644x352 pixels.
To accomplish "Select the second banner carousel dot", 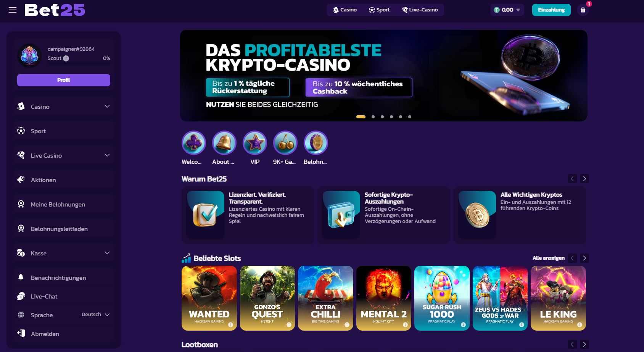I will [x=373, y=117].
